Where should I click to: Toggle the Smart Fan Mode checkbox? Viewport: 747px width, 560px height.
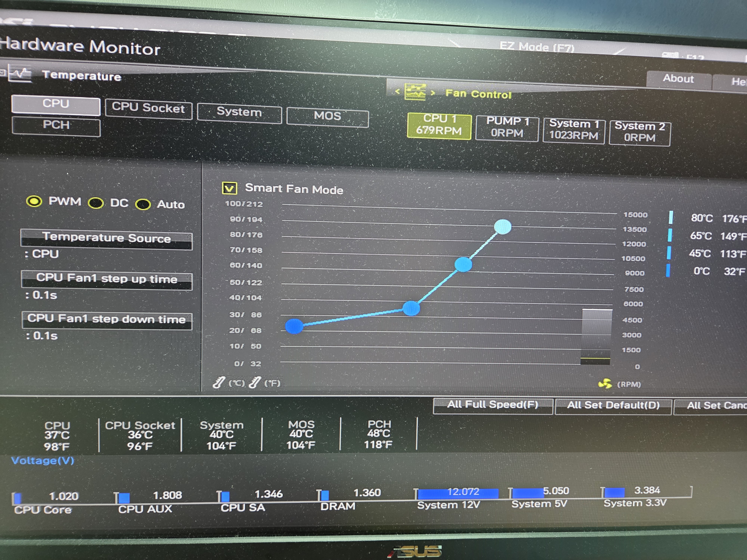(x=229, y=188)
